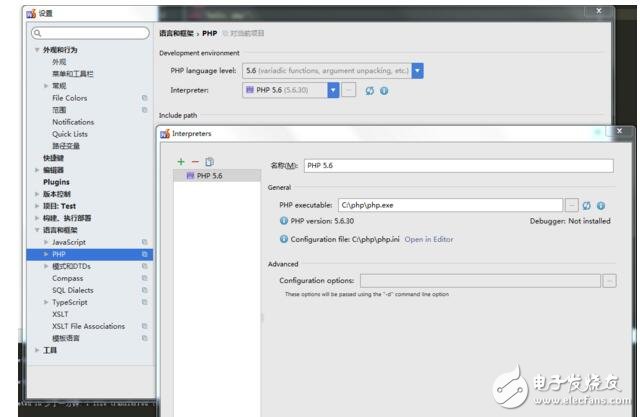This screenshot has width=640, height=417.
Task: Remove the selected interpreter with the minus icon
Action: pos(195,162)
